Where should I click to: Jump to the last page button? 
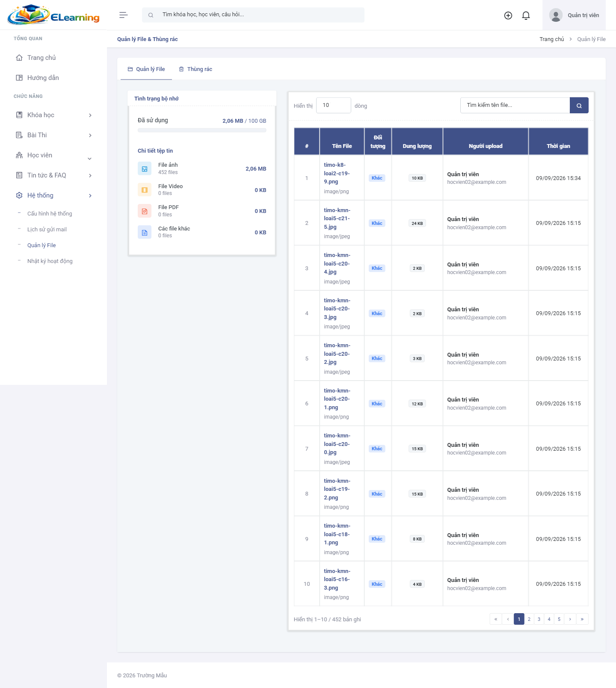pyautogui.click(x=582, y=619)
